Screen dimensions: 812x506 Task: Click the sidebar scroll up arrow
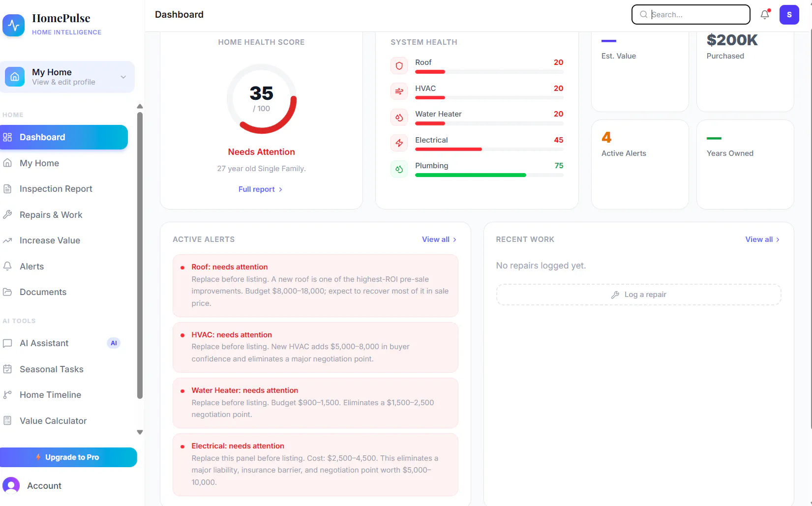140,106
